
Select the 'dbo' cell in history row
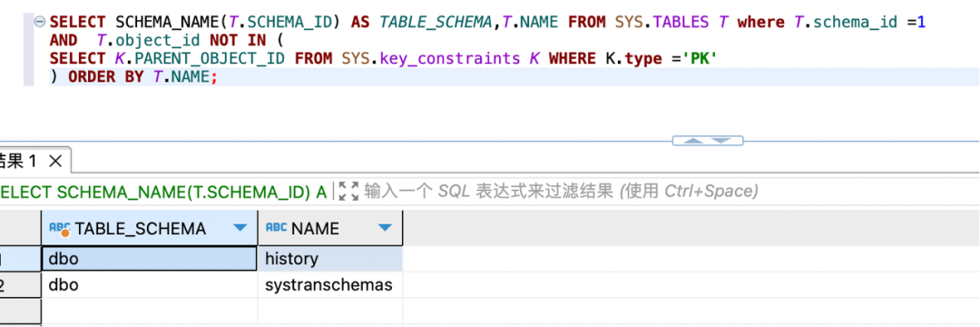pyautogui.click(x=150, y=258)
